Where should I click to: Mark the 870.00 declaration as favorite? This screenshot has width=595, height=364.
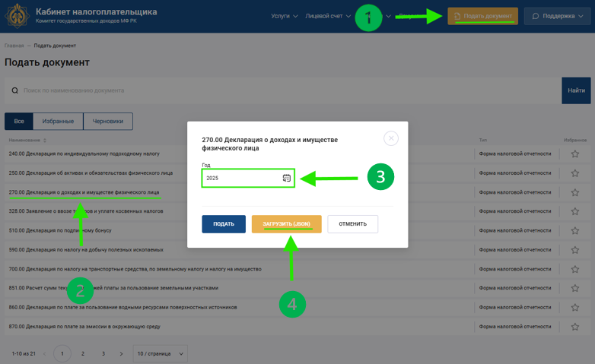pyautogui.click(x=574, y=327)
